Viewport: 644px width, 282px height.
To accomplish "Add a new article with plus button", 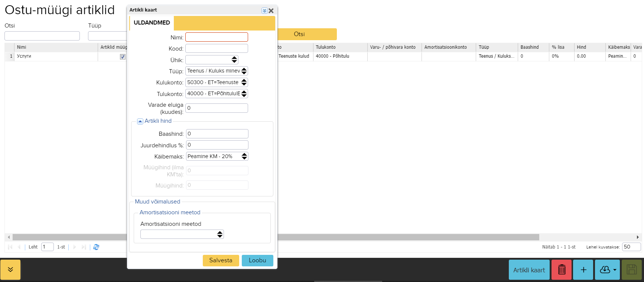I will tap(583, 270).
